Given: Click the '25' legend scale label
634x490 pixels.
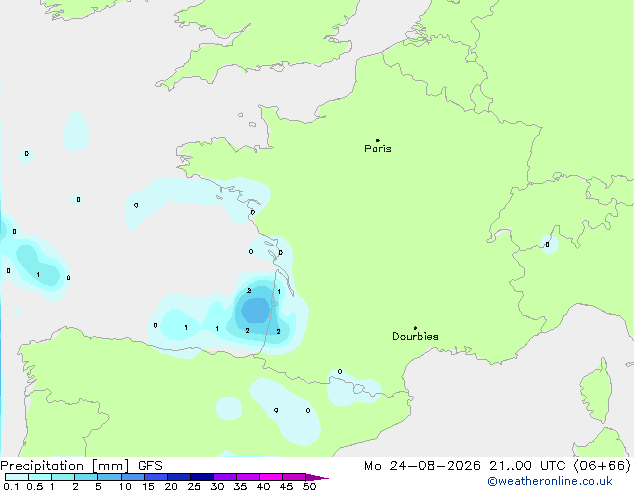Looking at the screenshot, I should (194, 486).
